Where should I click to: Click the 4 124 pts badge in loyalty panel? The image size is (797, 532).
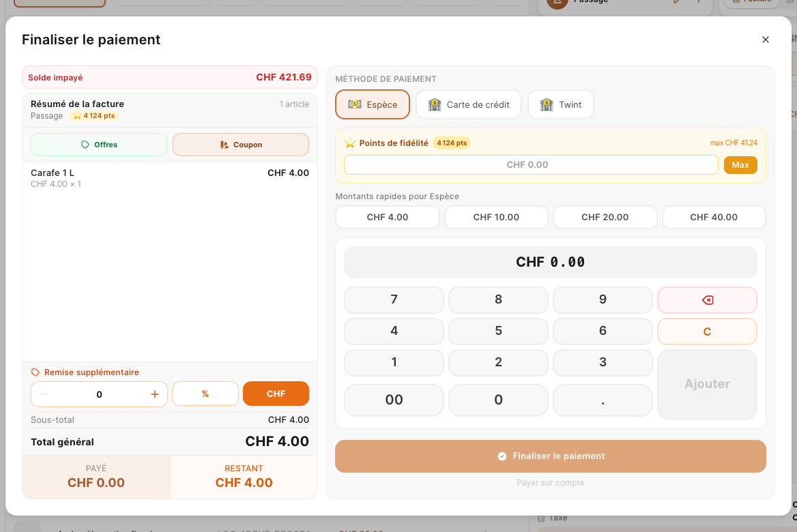tap(451, 143)
